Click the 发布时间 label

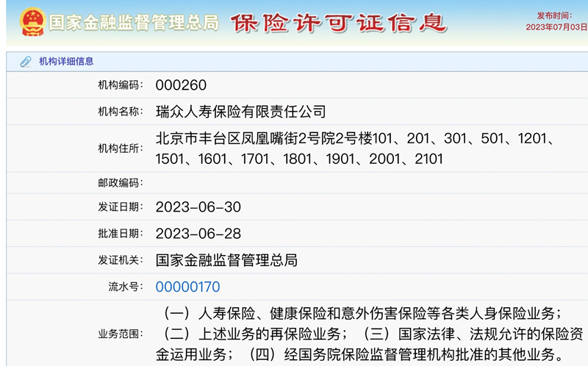tap(554, 15)
